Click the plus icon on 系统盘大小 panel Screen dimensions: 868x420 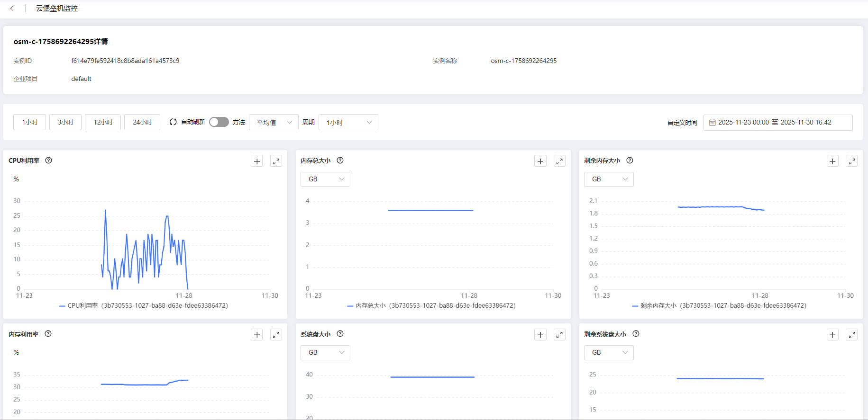click(540, 335)
